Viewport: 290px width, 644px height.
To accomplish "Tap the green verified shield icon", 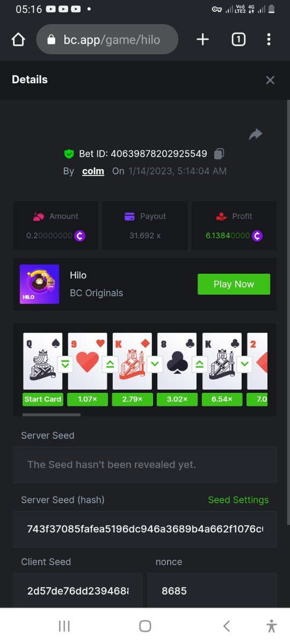I will 69,154.
